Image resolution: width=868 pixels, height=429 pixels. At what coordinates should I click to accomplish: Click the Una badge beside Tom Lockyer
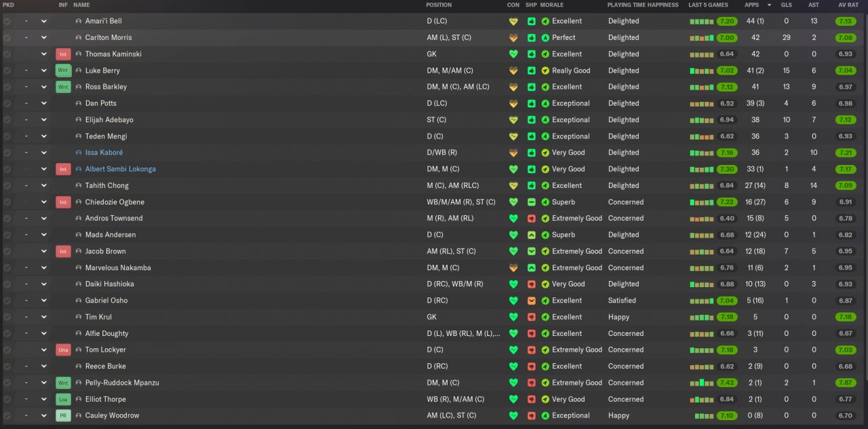63,350
